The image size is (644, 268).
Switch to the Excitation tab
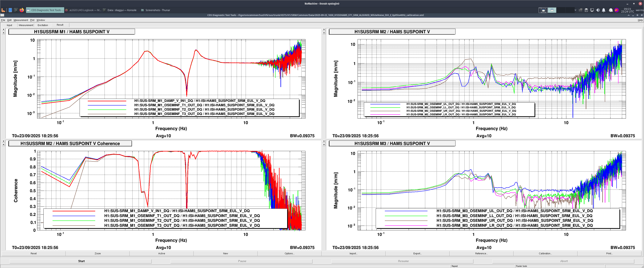(x=43, y=25)
